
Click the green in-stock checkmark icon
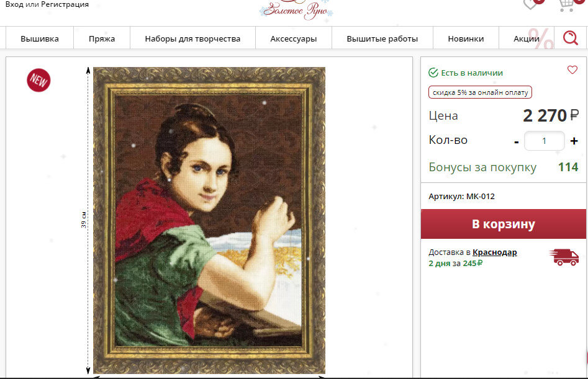pos(433,73)
